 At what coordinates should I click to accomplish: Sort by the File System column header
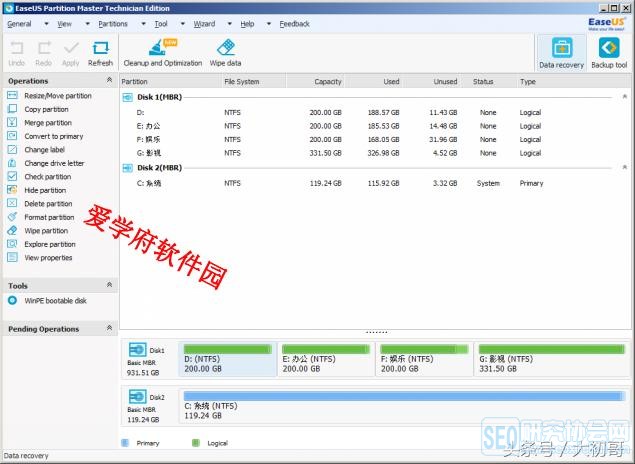coord(241,81)
